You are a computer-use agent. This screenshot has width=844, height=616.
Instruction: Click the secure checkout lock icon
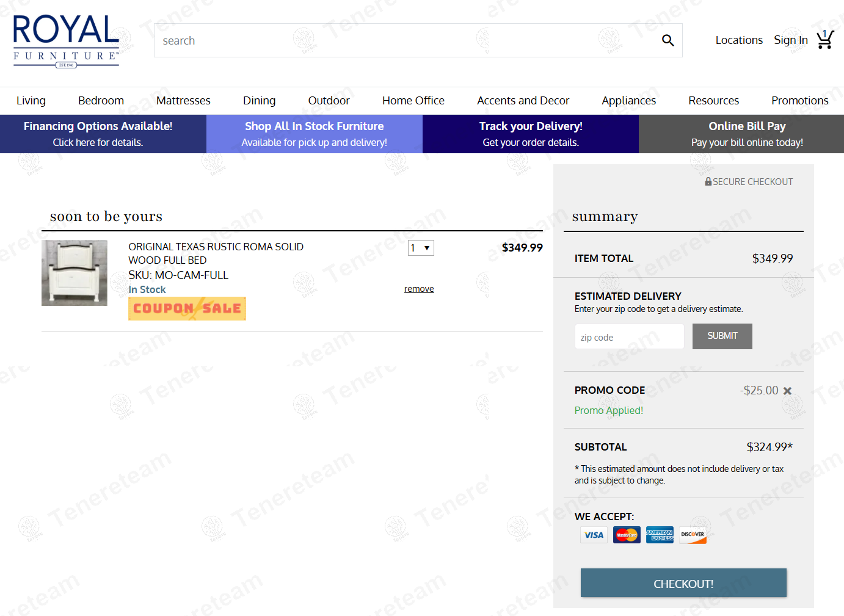pos(708,181)
